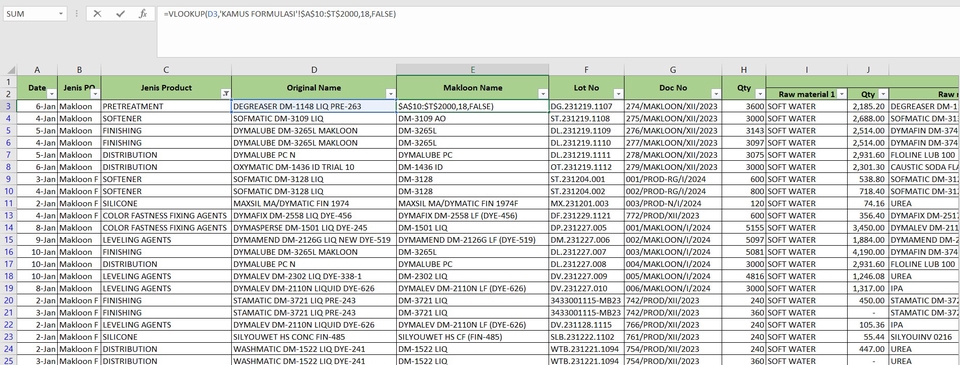The image size is (960, 365).
Task: Click cell SILYOUWET HS CONC FIN-485
Action: (x=313, y=337)
